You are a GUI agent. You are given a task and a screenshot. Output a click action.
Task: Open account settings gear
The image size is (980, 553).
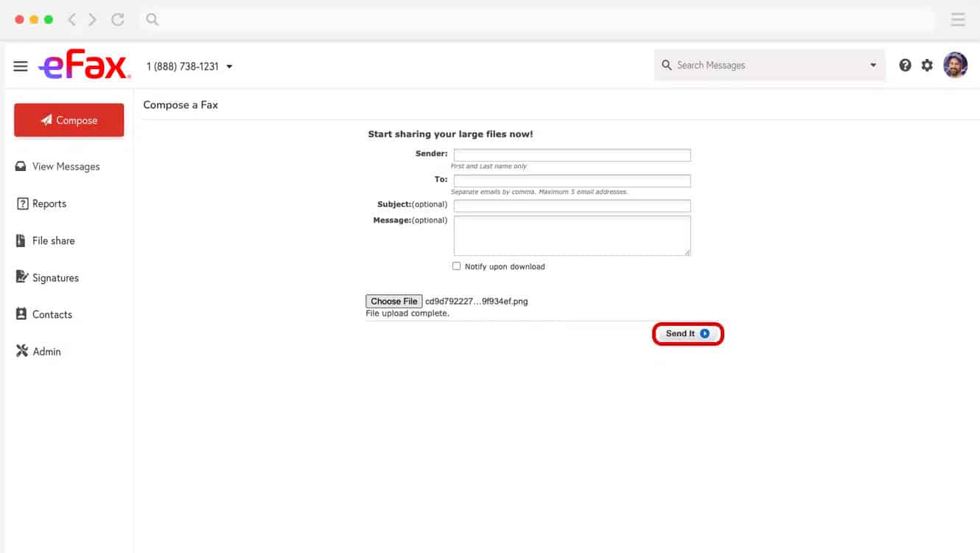click(927, 65)
